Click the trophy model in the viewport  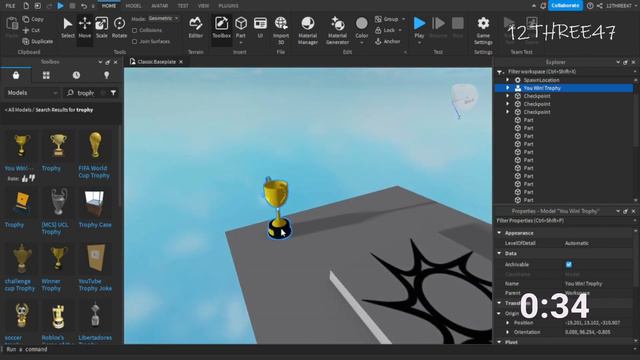click(x=278, y=208)
